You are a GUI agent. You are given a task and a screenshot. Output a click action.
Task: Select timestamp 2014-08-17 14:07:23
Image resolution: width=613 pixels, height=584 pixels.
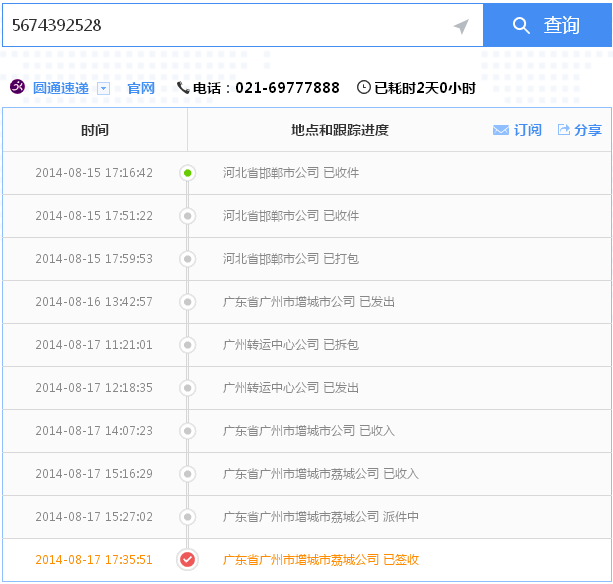coord(94,431)
